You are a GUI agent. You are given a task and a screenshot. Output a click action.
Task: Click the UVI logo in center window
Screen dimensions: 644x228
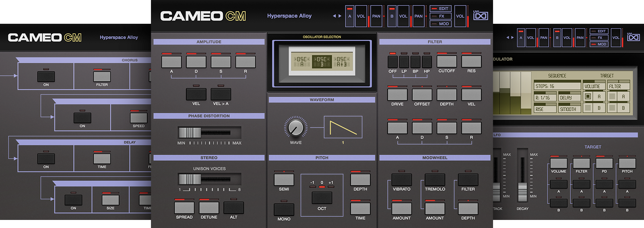coord(481,15)
